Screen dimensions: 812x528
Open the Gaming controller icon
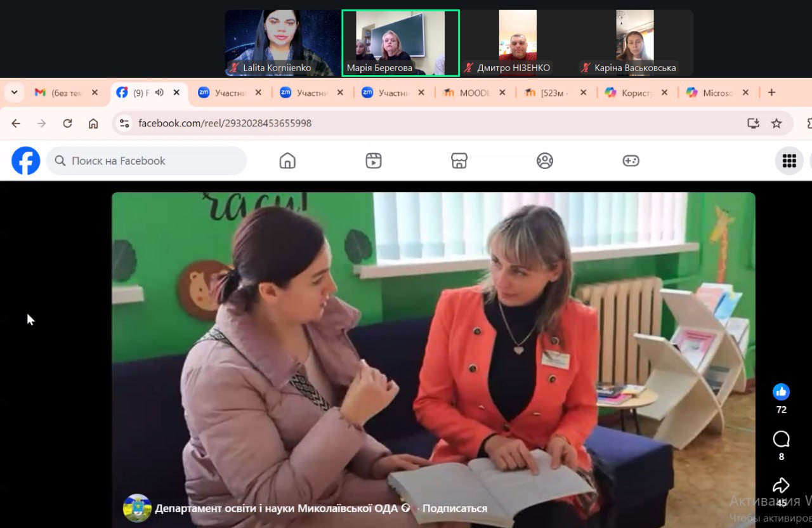(631, 161)
